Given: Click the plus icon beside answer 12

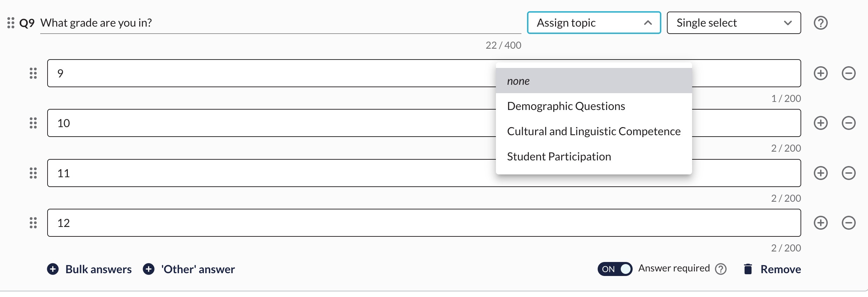Looking at the screenshot, I should point(820,223).
